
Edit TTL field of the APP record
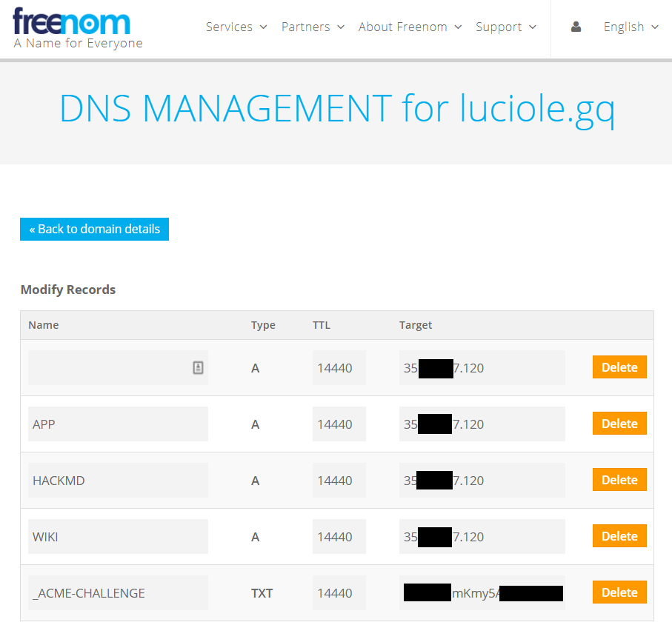click(339, 424)
